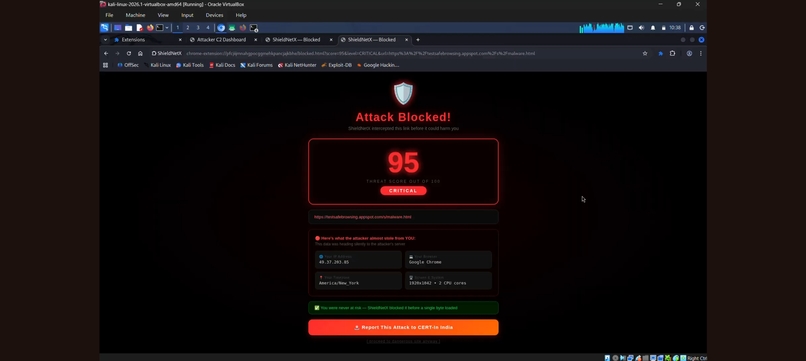Screen dimensions: 806x361
Task: Click the America/New_York timezone value
Action: point(339,283)
